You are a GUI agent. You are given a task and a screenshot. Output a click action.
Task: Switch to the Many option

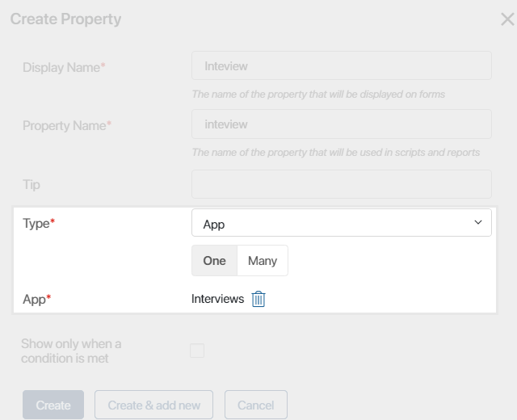(x=263, y=260)
